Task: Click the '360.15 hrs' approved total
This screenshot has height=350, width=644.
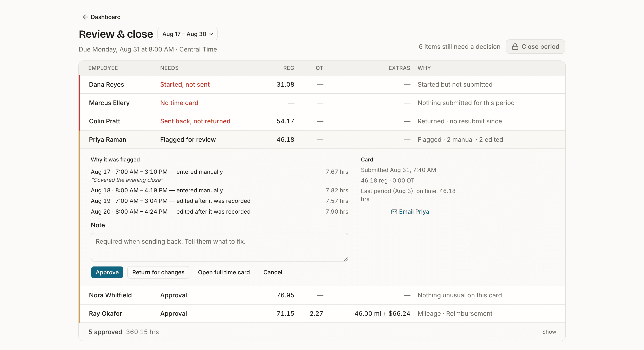Action: point(142,332)
